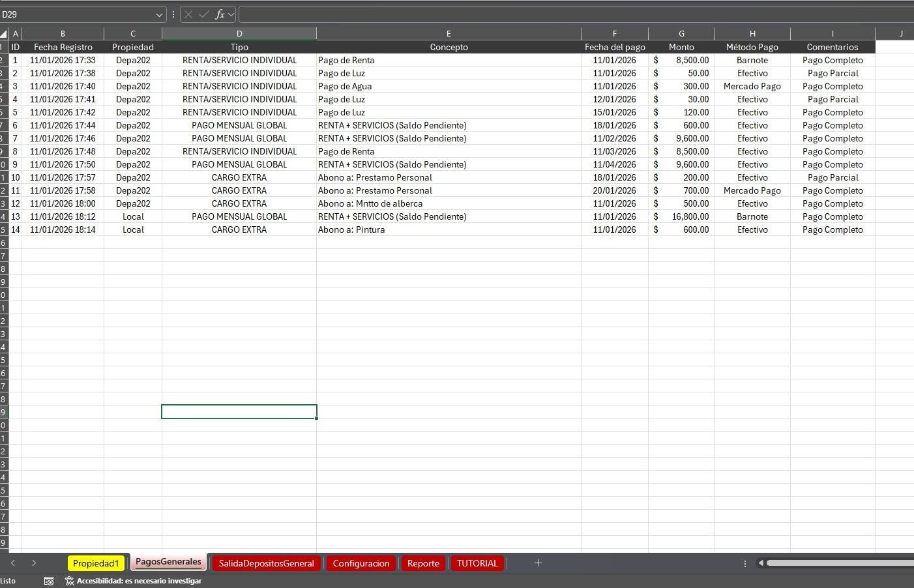Open the Accessibility checker via its status bar icon
Viewport: 914px width, 588px height.
point(69,580)
